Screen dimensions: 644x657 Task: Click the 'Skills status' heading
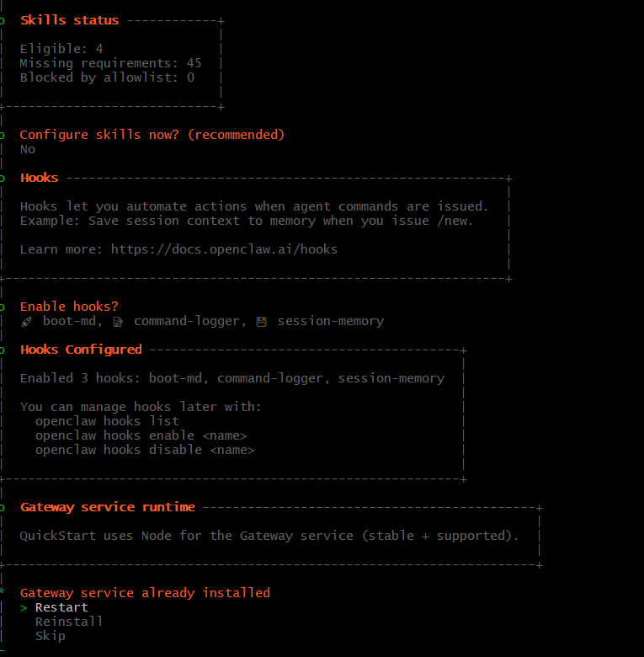70,20
